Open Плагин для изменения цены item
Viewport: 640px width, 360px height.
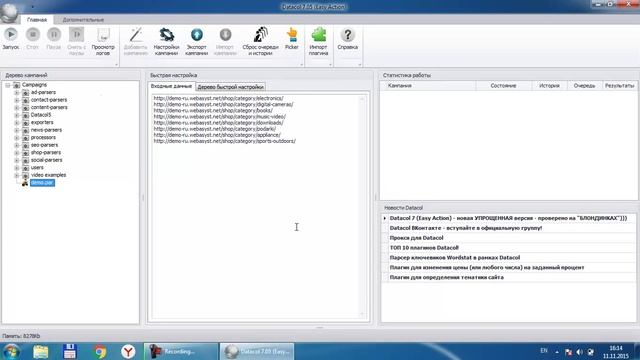(x=487, y=267)
